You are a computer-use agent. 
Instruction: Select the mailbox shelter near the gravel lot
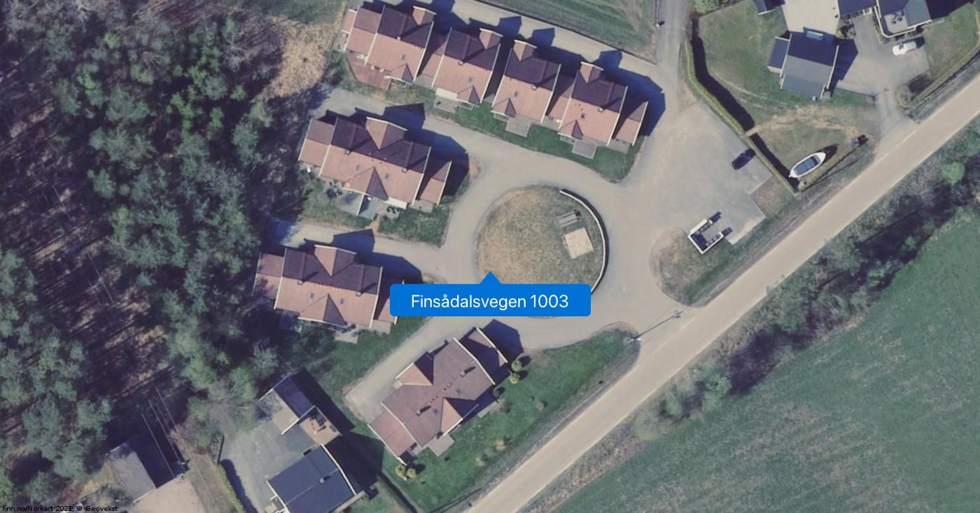coord(708,233)
